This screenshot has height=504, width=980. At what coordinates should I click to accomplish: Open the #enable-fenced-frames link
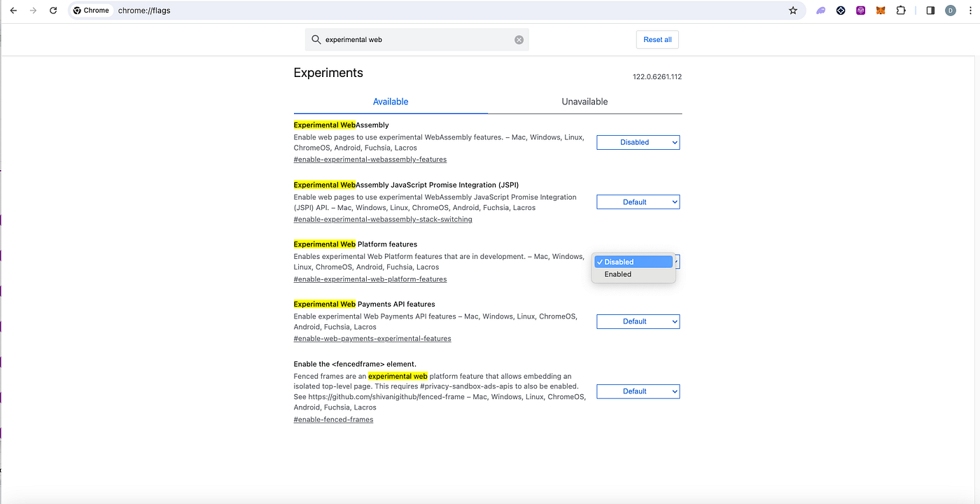tap(333, 420)
